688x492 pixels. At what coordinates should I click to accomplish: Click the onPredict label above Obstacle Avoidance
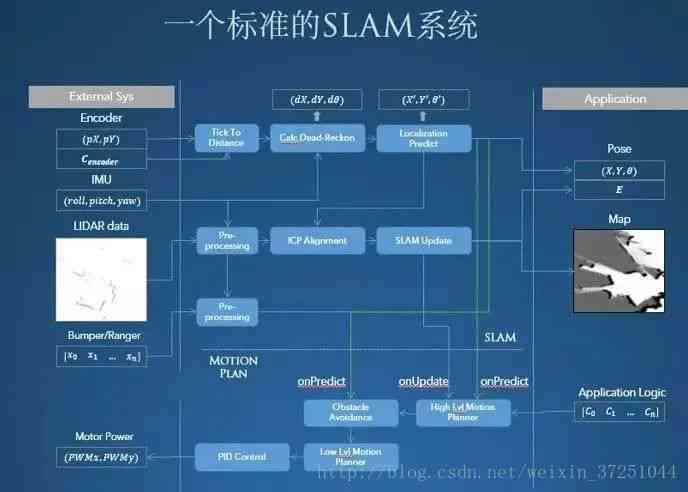point(321,381)
